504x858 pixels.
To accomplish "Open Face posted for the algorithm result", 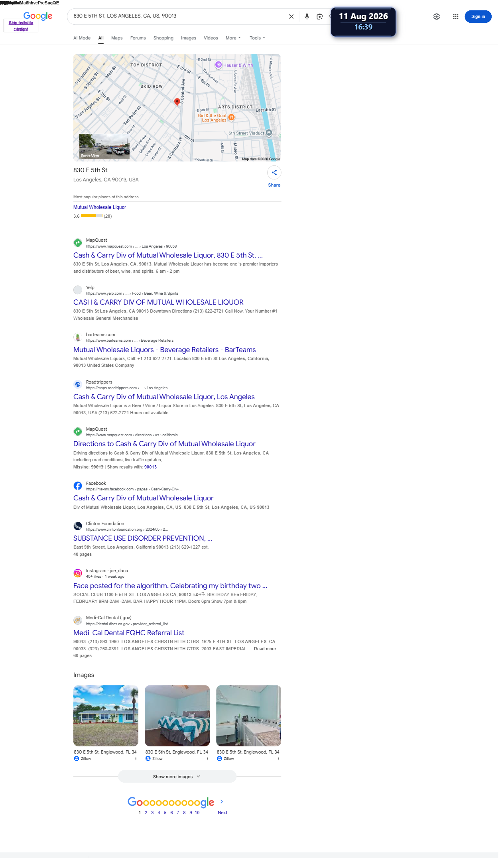I will pos(170,586).
